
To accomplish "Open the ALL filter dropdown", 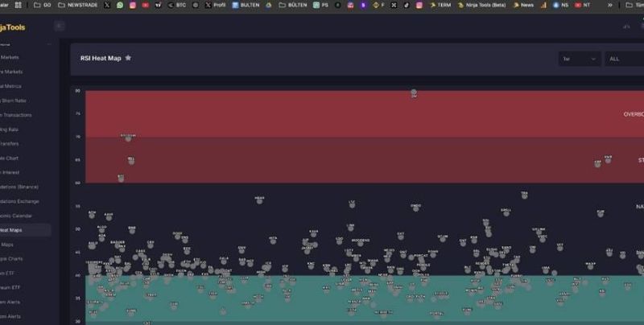I will [625, 59].
